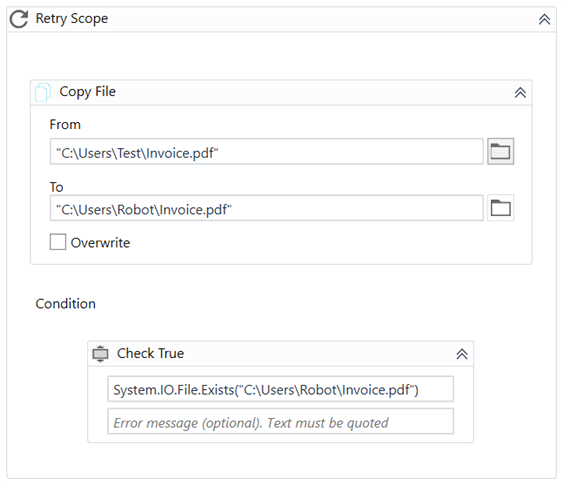Click the Check True activity icon
The width and height of the screenshot is (563, 483).
tap(100, 354)
